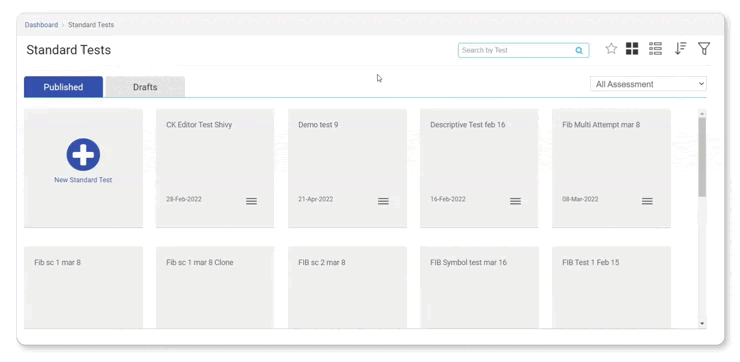Click the 08-Mar-2022 date text
The image size is (740, 362).
pos(580,199)
